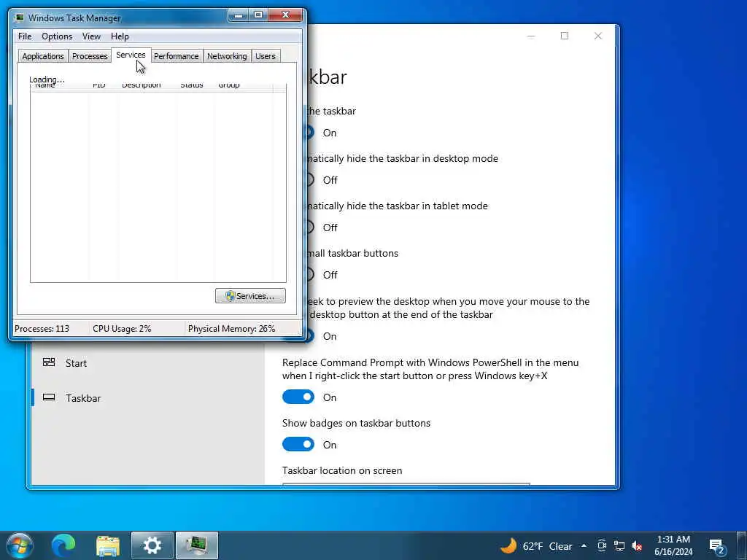Click the CPU Usage: 2% status entry
747x560 pixels.
122,329
